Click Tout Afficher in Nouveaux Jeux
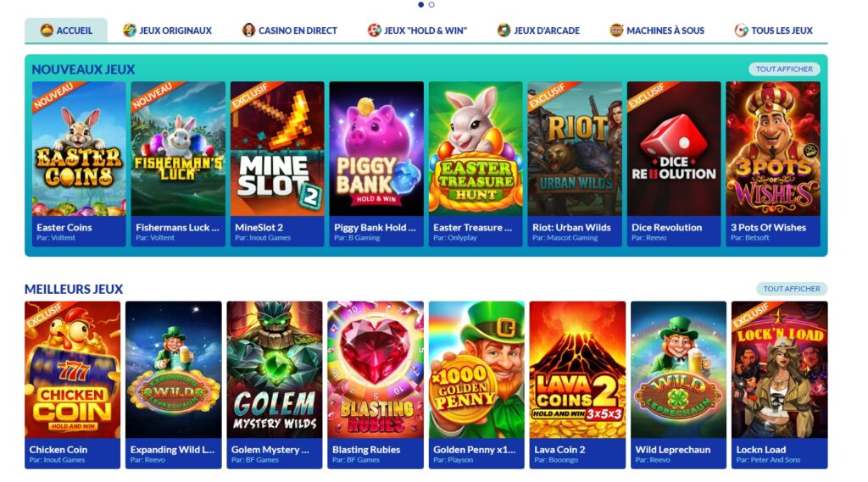Screen dimensions: 868x482 (784, 69)
